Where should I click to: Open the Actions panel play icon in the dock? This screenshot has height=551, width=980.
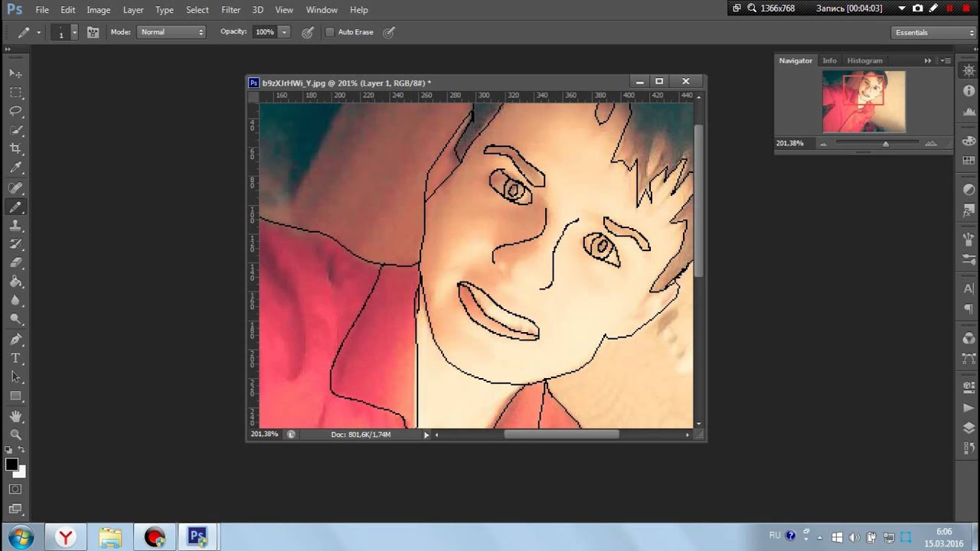[x=969, y=409]
